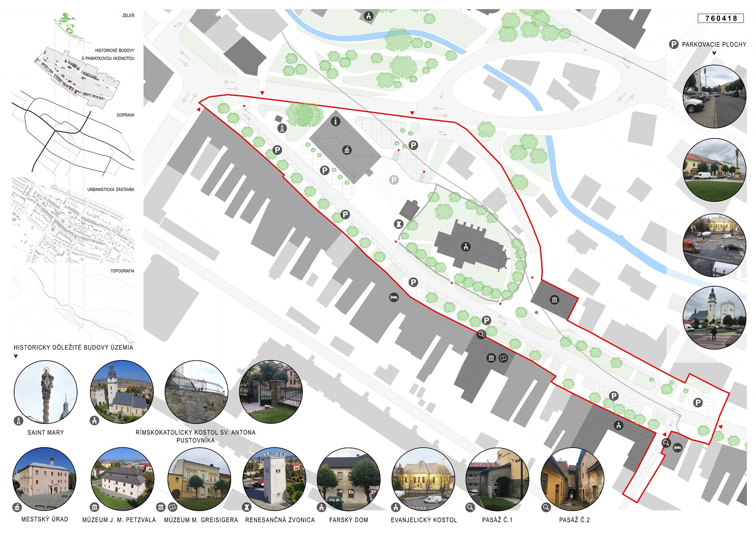The image size is (756, 534).
Task: Click the tower icon next to Renesančná zvonica
Action: click(x=246, y=507)
